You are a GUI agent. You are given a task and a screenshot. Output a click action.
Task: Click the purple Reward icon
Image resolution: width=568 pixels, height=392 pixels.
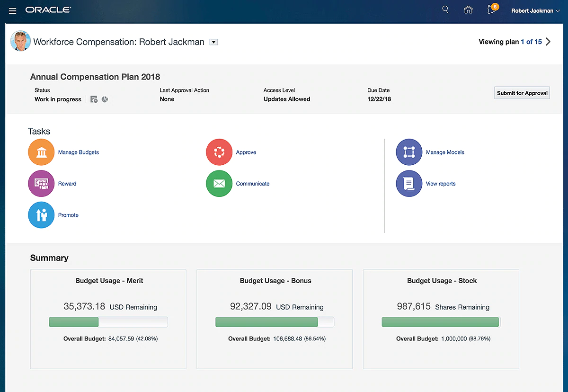(x=41, y=184)
